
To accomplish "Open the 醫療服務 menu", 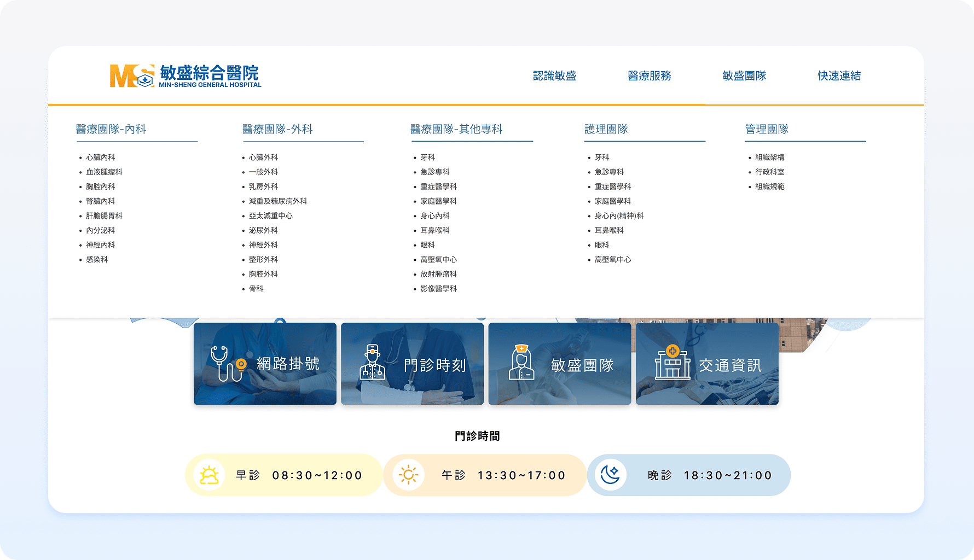I will pos(650,76).
